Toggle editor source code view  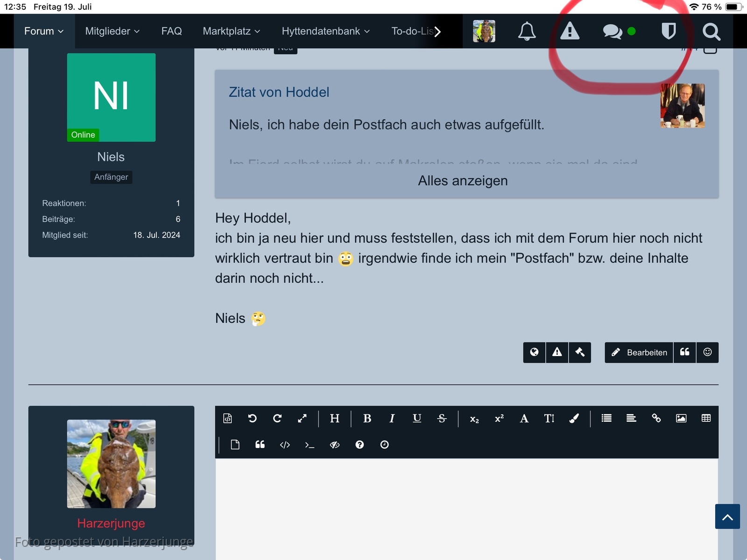[x=227, y=419]
